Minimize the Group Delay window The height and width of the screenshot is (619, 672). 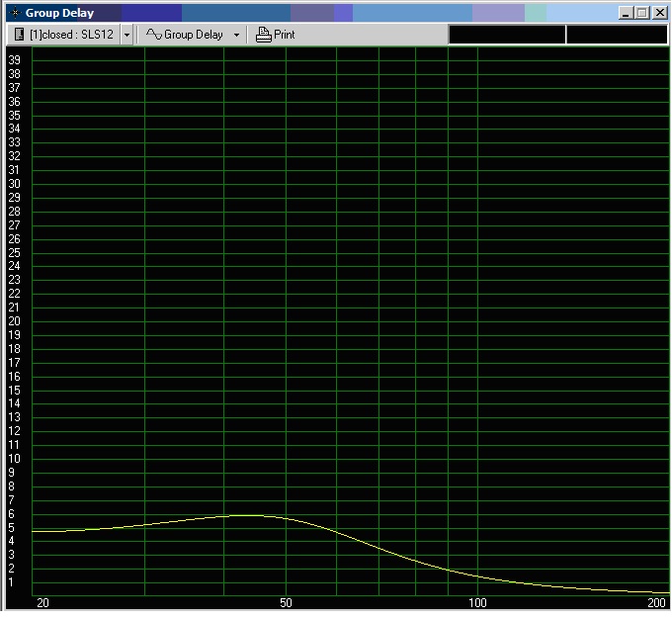click(x=626, y=13)
